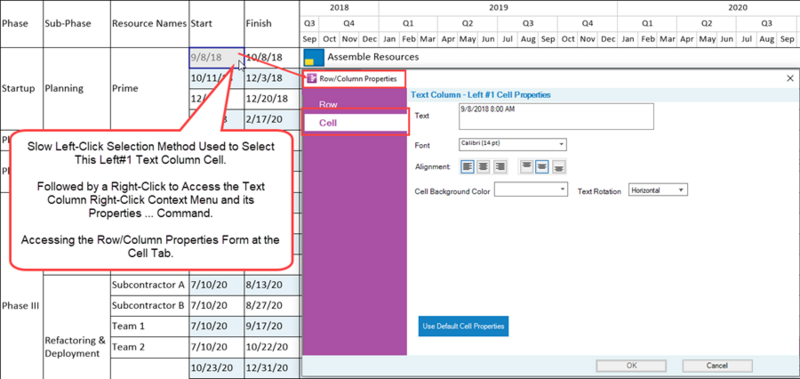
Task: Select the Finish column header
Action: click(271, 23)
